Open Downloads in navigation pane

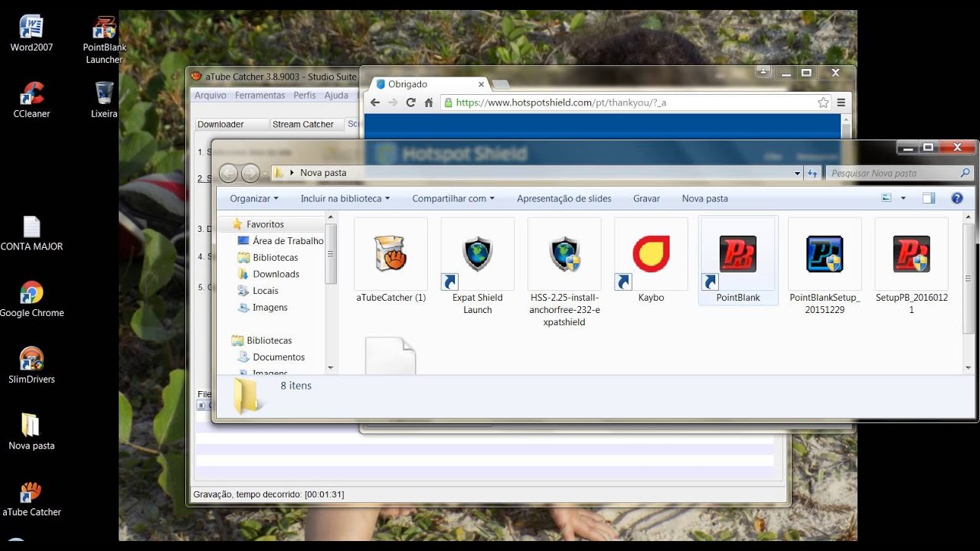269,274
